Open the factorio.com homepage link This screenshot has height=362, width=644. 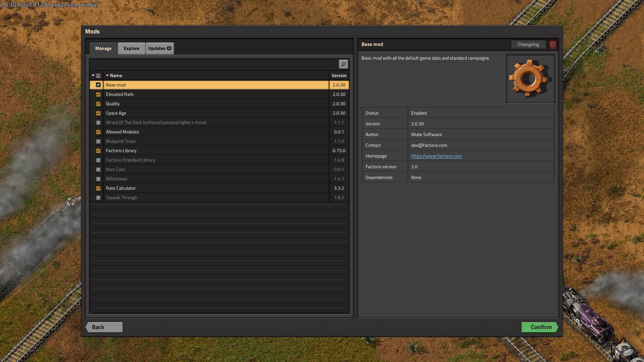tap(436, 156)
